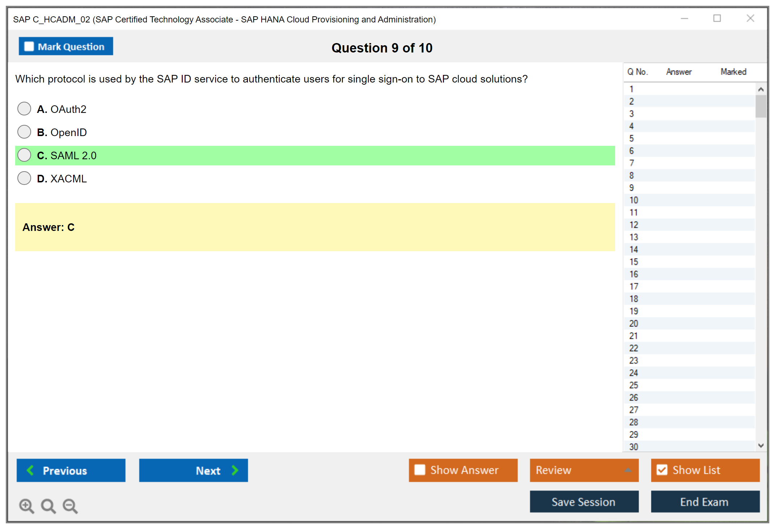Viewport: 778px width, 532px height.
Task: Enable the Show Answer checkbox
Action: [420, 470]
